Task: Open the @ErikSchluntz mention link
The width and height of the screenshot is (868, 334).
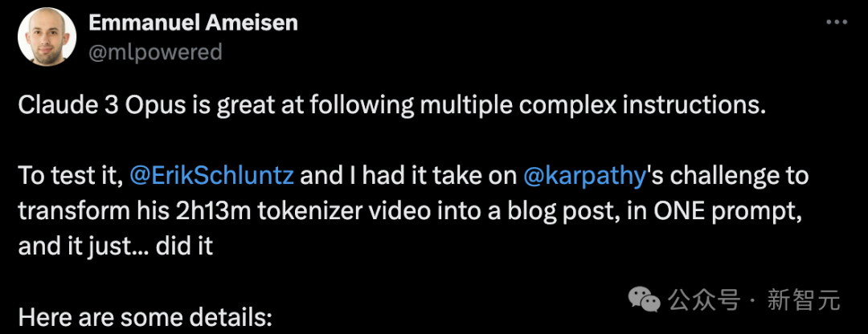Action: pos(211,177)
